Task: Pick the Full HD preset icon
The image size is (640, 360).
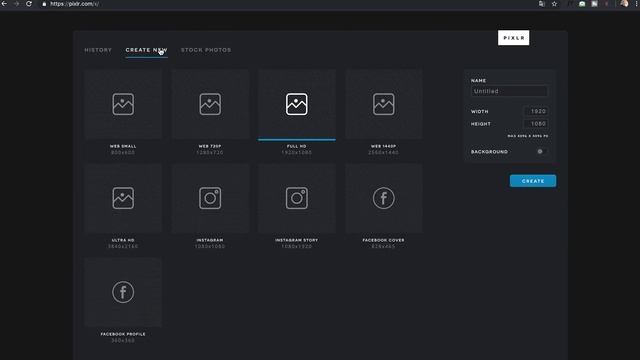Action: tap(297, 104)
